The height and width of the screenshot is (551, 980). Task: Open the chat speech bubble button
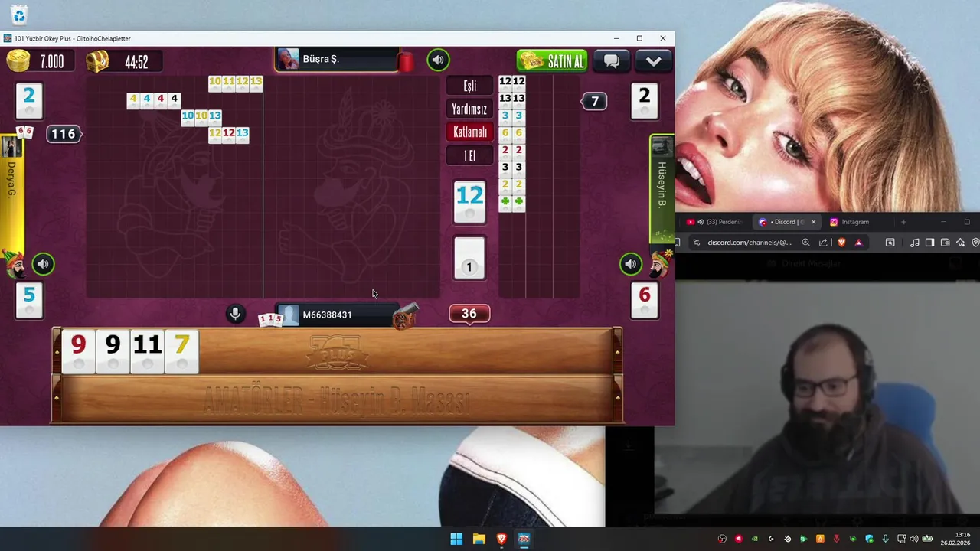point(611,61)
